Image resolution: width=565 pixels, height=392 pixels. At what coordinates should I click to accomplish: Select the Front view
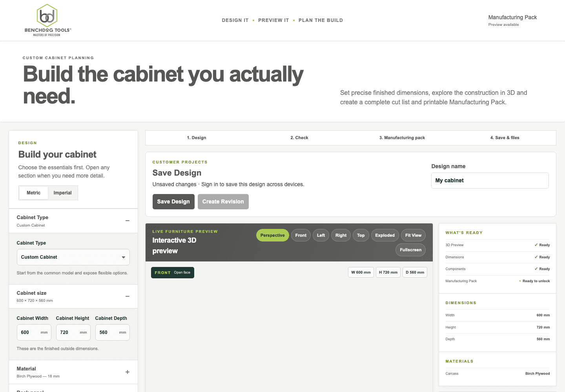tap(301, 235)
